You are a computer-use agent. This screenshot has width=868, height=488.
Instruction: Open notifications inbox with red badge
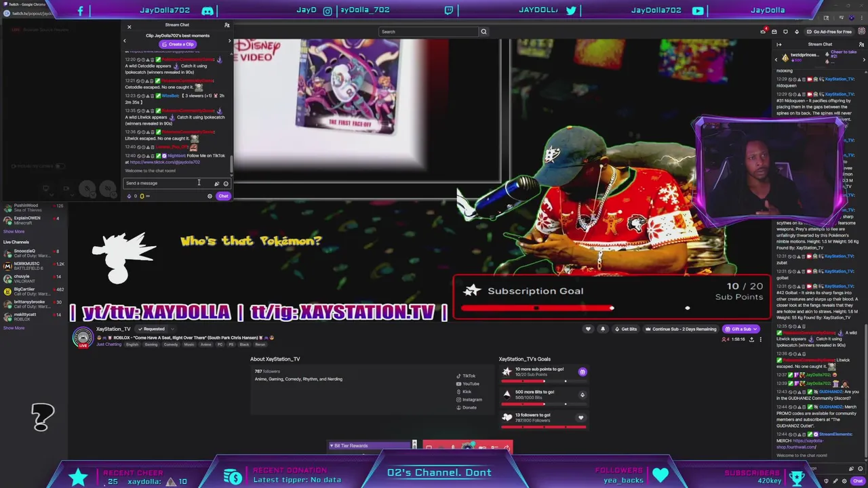[x=764, y=31]
